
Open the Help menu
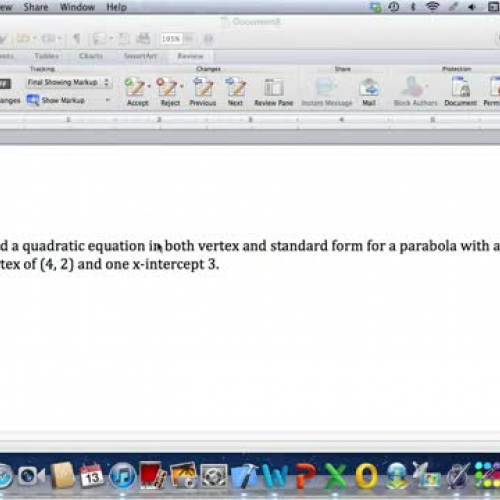tap(116, 7)
